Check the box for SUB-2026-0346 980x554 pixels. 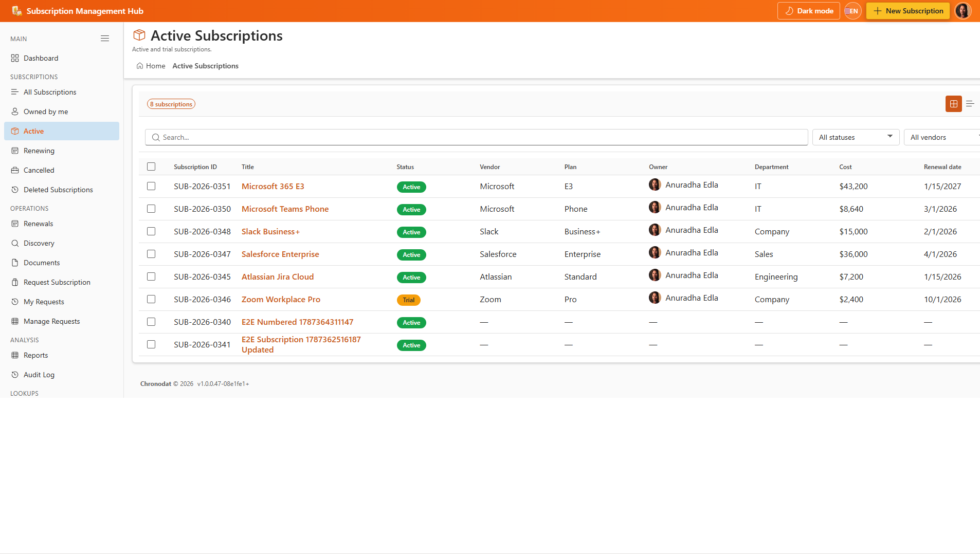click(x=151, y=299)
